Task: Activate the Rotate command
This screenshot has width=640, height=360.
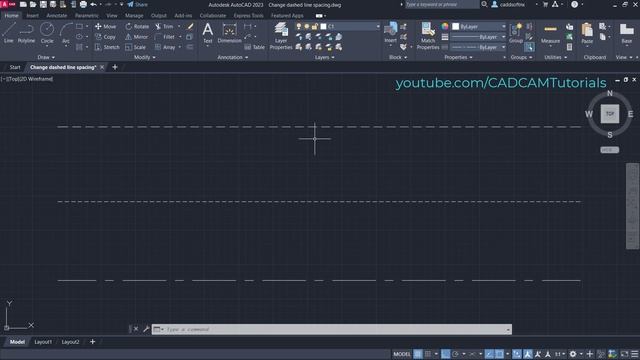Action: (x=137, y=27)
